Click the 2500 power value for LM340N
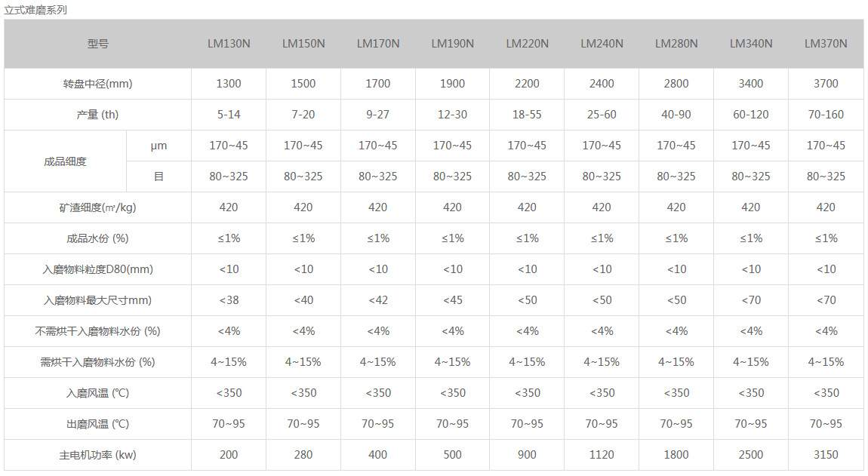Screen dimensions: 868x476 click(751, 455)
